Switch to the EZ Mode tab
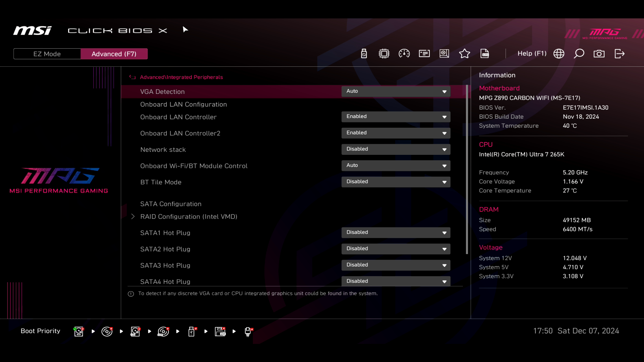 47,54
